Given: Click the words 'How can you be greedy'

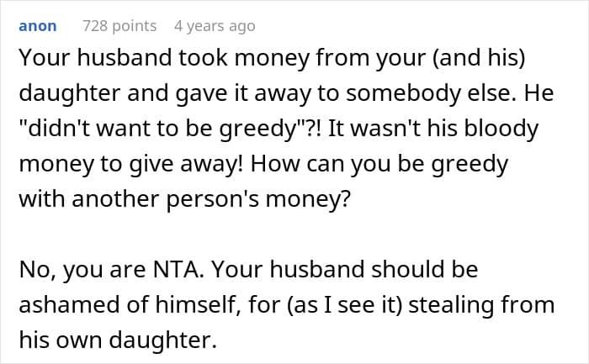Looking at the screenshot, I should tap(379, 164).
